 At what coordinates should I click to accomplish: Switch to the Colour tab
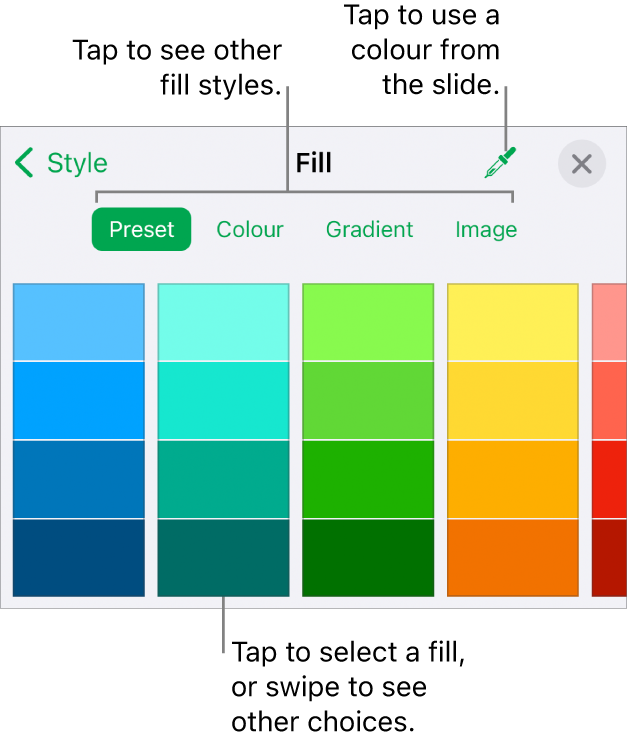[250, 229]
